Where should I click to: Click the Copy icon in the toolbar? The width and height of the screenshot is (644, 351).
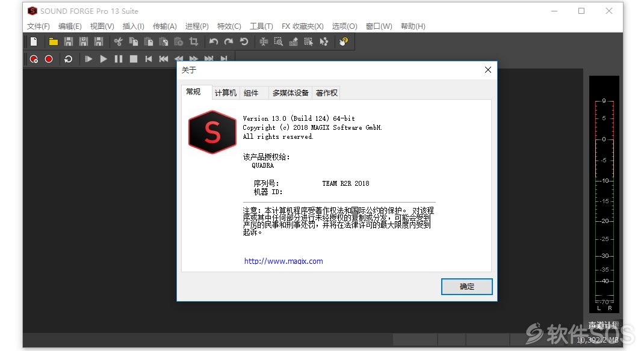(134, 41)
